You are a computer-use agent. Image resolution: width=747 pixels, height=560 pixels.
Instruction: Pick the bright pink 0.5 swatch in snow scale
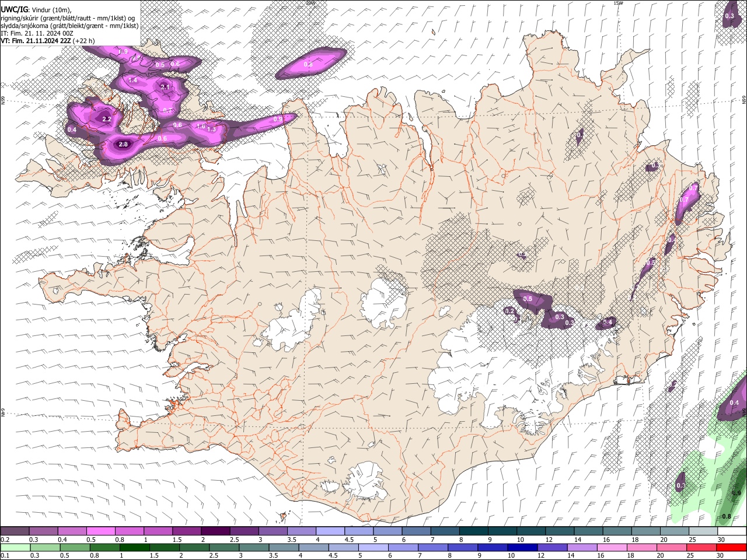click(x=100, y=531)
